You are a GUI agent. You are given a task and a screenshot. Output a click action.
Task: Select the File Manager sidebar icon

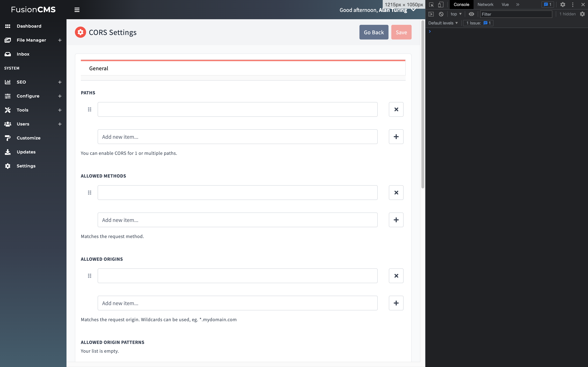8,40
